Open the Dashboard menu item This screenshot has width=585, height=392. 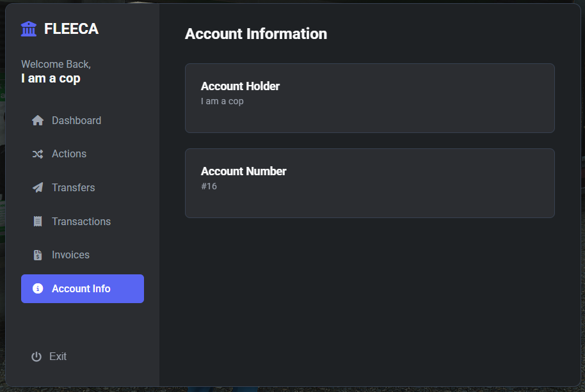coord(83,120)
